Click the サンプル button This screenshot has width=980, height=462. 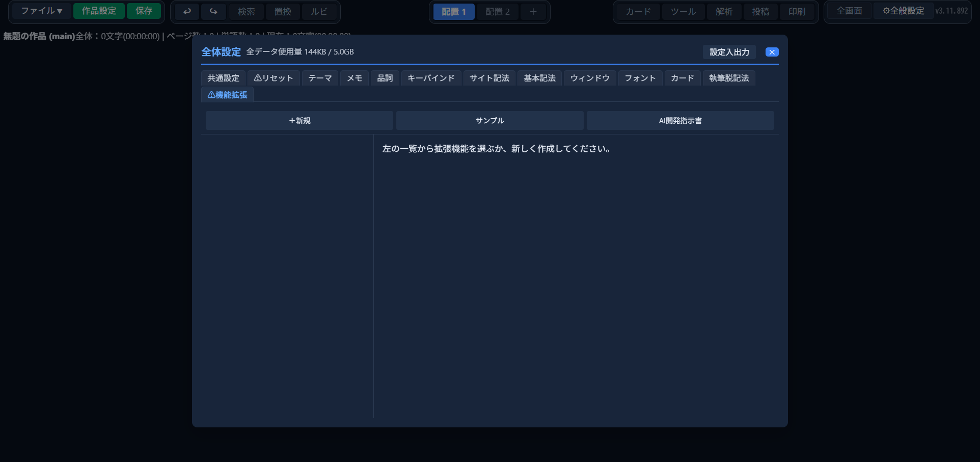(490, 121)
